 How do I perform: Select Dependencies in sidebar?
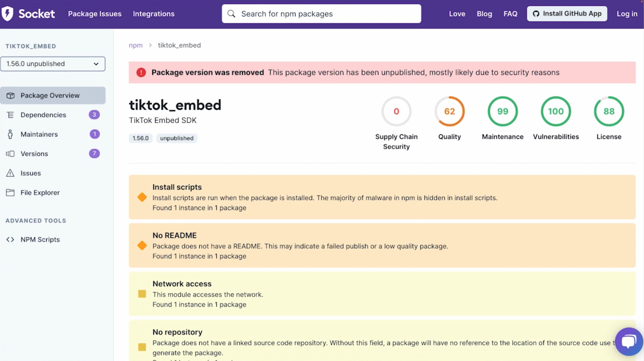[x=53, y=115]
